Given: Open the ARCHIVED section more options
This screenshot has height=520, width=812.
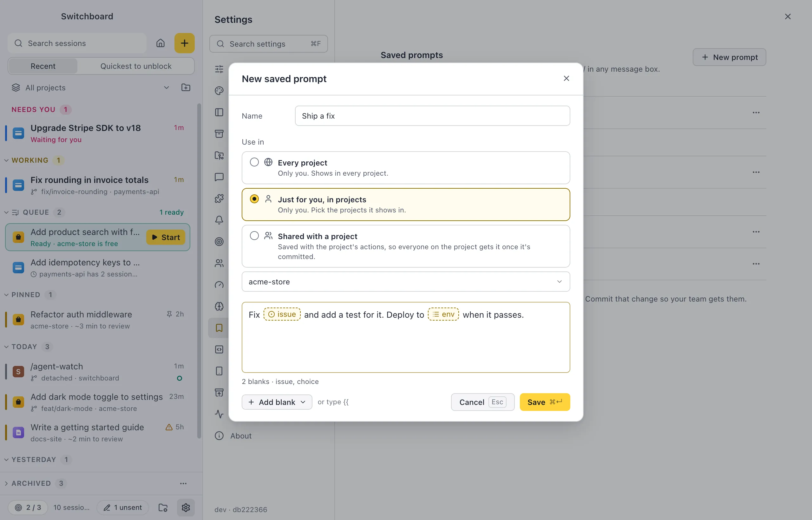Looking at the screenshot, I should point(183,484).
